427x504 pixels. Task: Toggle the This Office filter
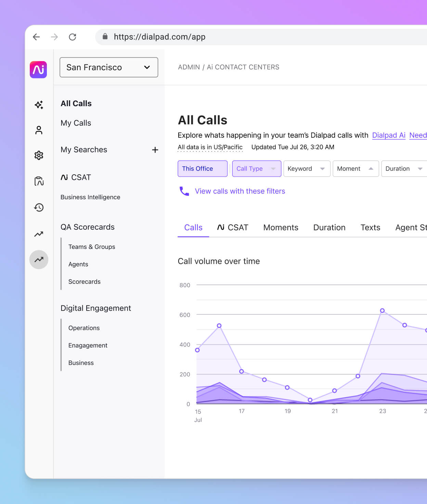(202, 168)
